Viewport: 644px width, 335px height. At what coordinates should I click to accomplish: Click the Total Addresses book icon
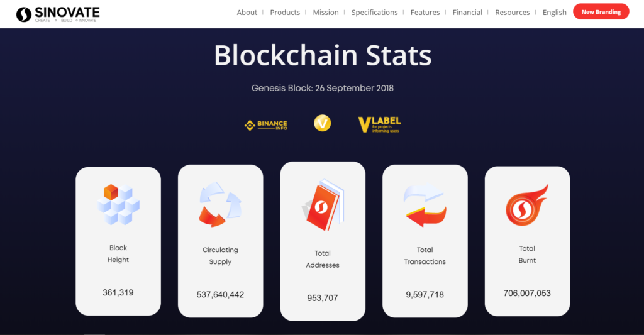(323, 205)
